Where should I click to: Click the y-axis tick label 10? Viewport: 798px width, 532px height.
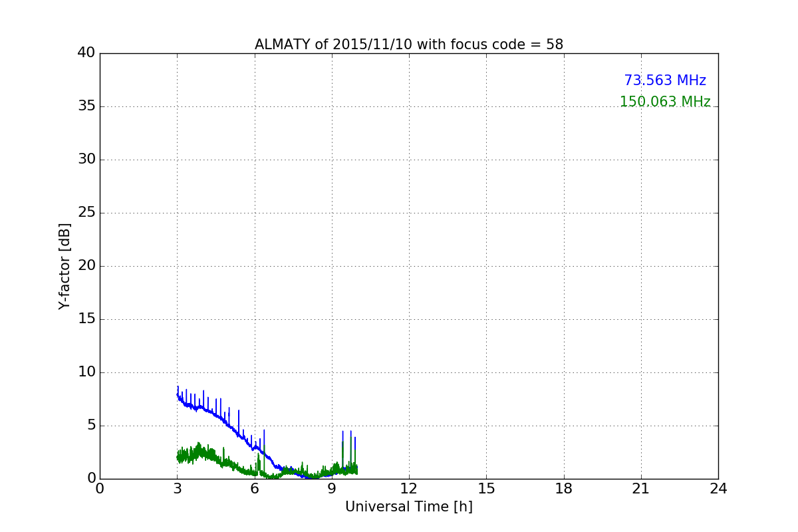coord(86,372)
